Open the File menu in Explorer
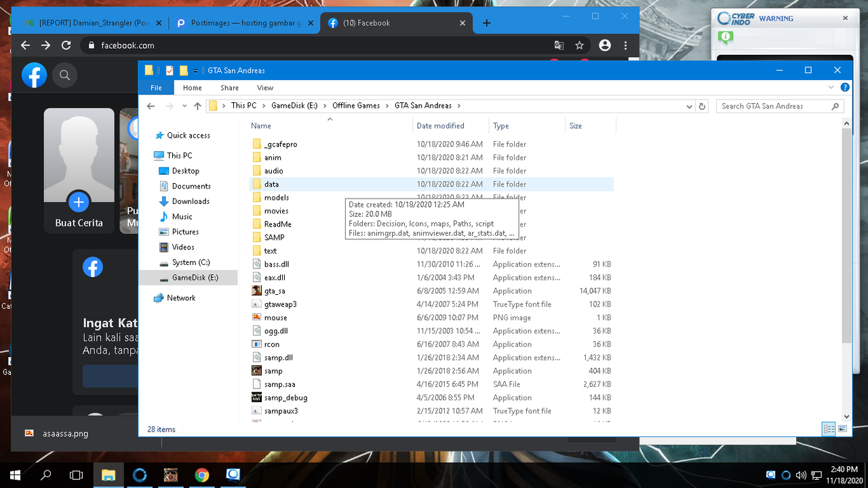868x488 pixels. 156,87
